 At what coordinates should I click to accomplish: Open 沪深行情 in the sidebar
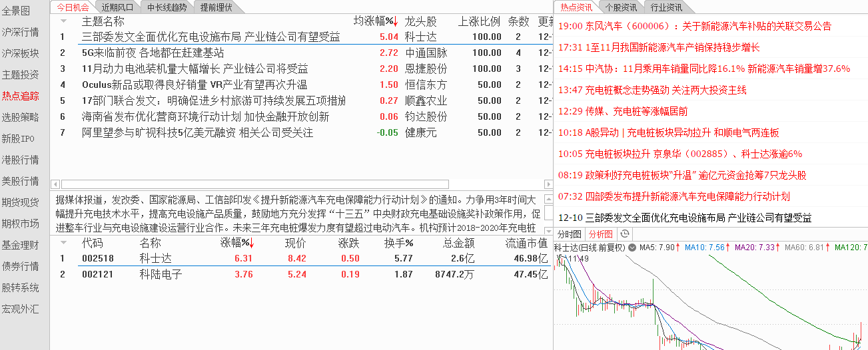point(20,32)
